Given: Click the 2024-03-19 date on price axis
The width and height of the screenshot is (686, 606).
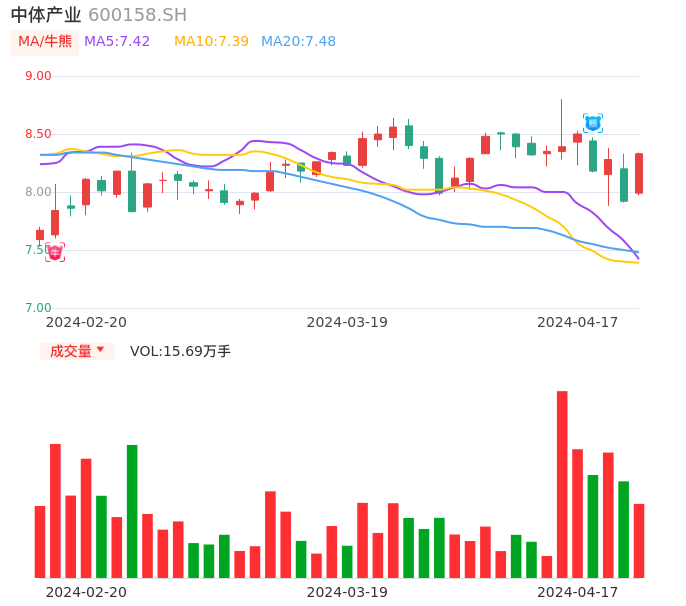Looking at the screenshot, I should pyautogui.click(x=347, y=322).
